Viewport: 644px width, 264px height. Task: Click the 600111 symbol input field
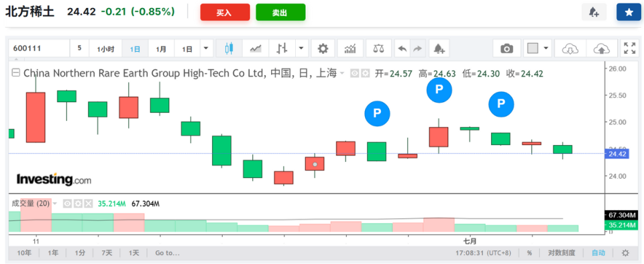point(40,48)
